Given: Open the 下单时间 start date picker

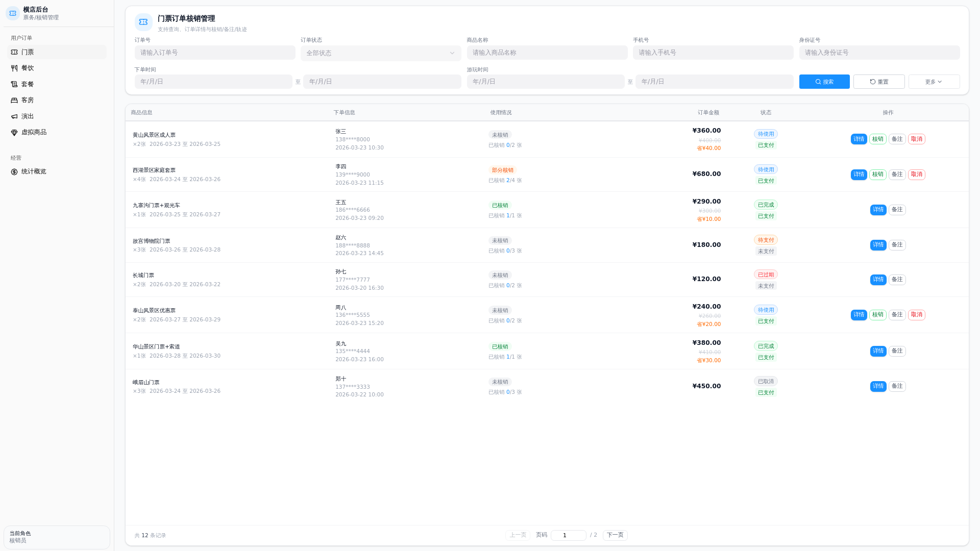Looking at the screenshot, I should pos(213,82).
